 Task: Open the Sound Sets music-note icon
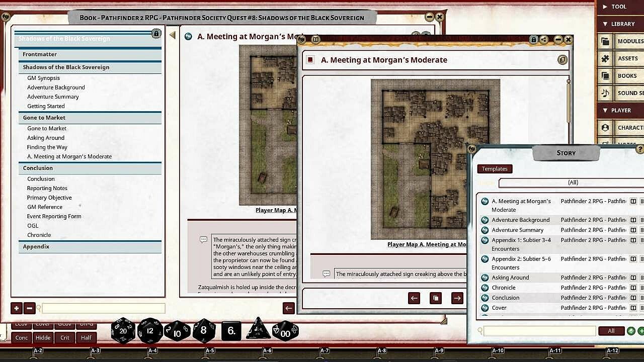coord(605,93)
